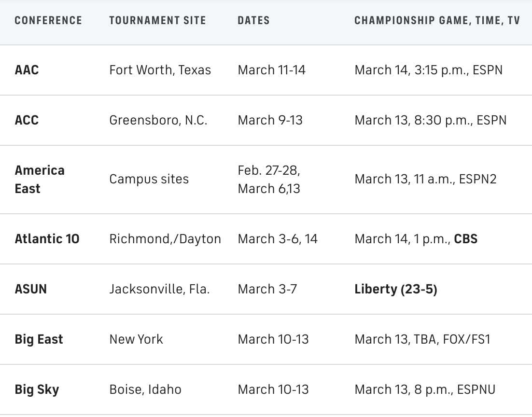Click the Big East conference name
Screen dimensions: 532x417
39,339
